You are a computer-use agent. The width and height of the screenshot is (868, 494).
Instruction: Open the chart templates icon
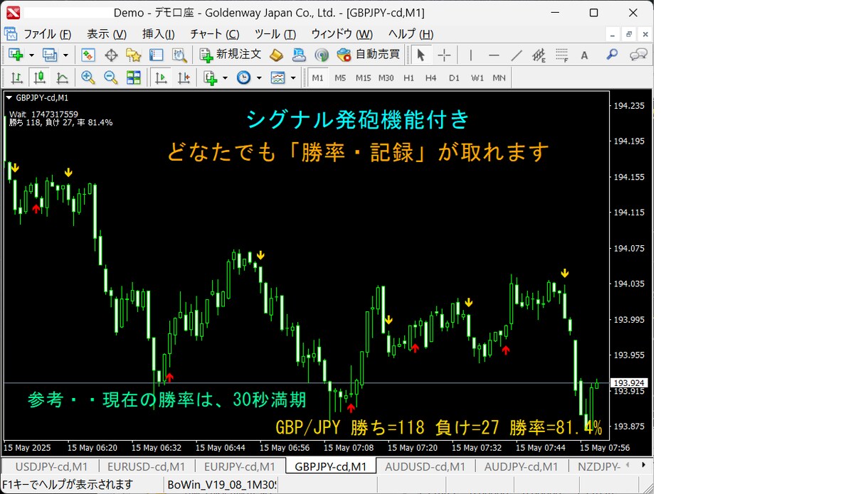(278, 77)
